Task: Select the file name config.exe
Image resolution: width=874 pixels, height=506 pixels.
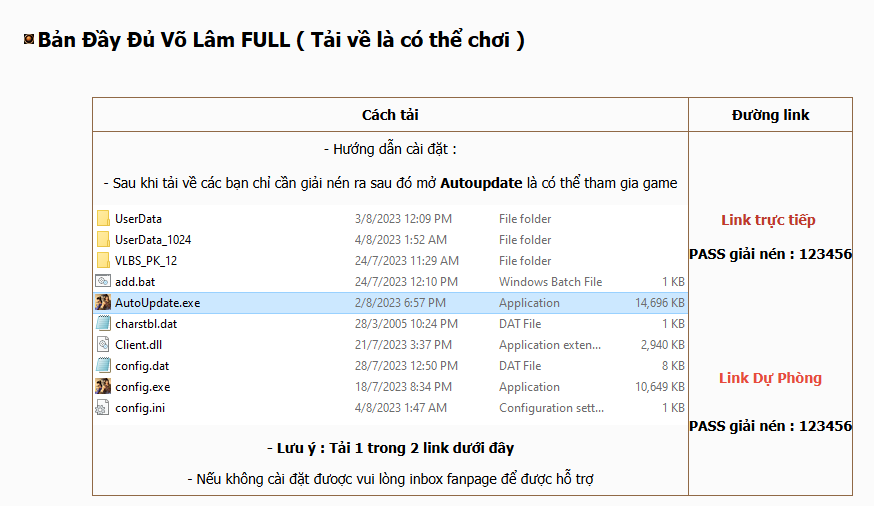Action: [x=143, y=387]
